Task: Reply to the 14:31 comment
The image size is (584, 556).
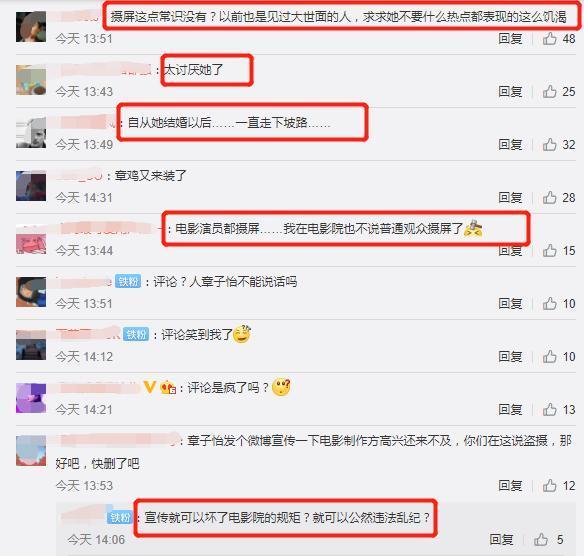Action: point(510,197)
